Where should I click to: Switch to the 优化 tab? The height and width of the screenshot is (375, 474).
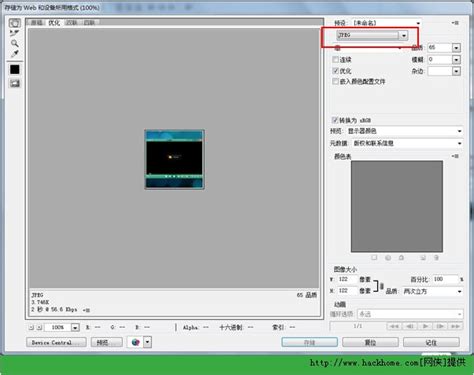(54, 23)
